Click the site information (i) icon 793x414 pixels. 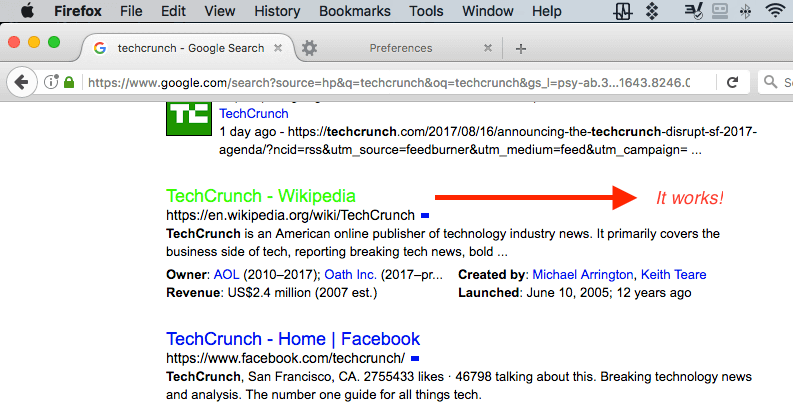click(x=51, y=82)
